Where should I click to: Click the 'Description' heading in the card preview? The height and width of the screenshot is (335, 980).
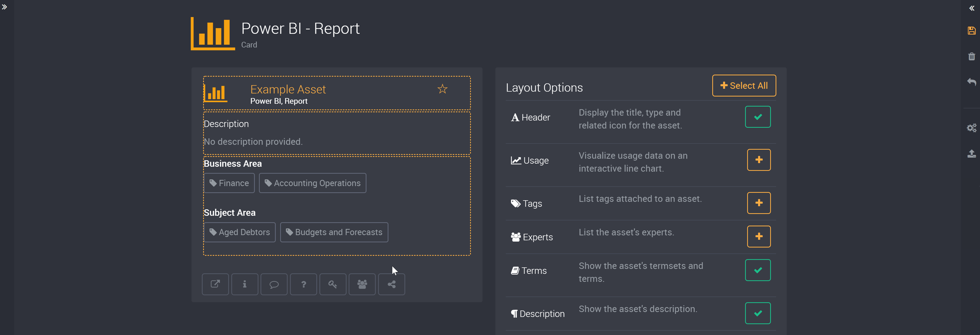tap(226, 124)
